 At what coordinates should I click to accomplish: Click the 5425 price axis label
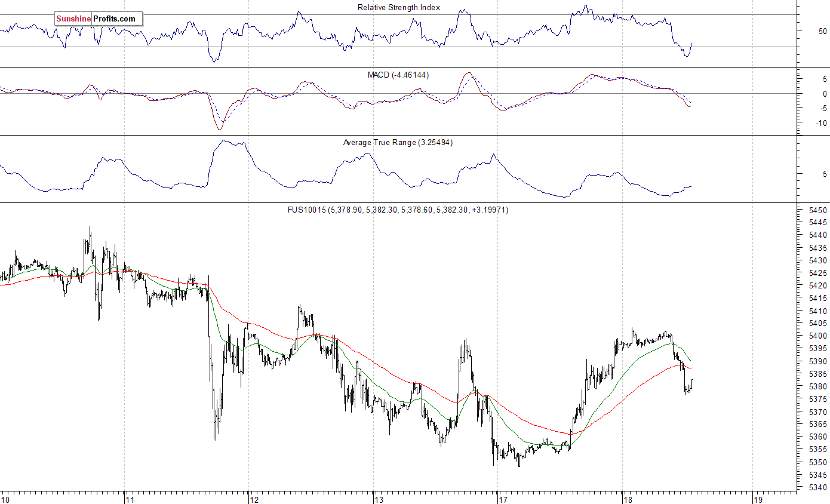817,273
